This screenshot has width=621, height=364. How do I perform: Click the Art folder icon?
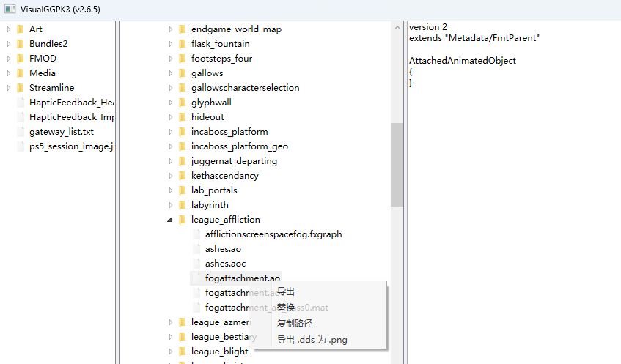pyautogui.click(x=20, y=29)
